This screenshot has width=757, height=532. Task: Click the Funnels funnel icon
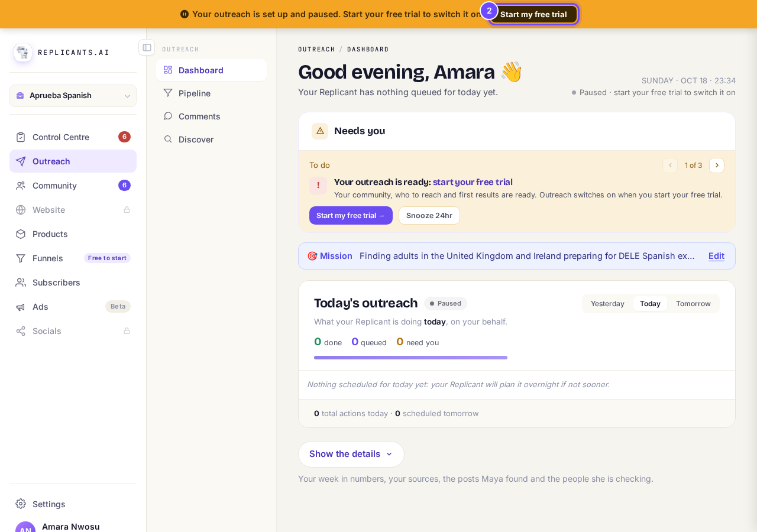[x=21, y=258]
